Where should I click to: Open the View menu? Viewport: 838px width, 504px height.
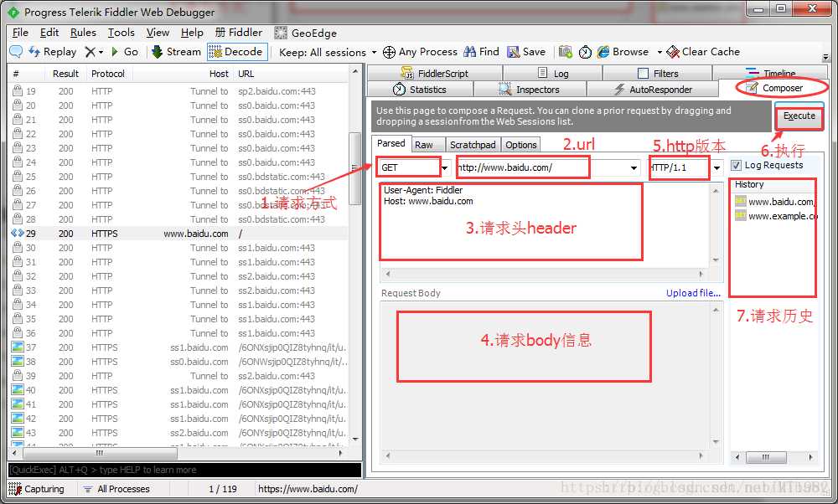pyautogui.click(x=158, y=33)
